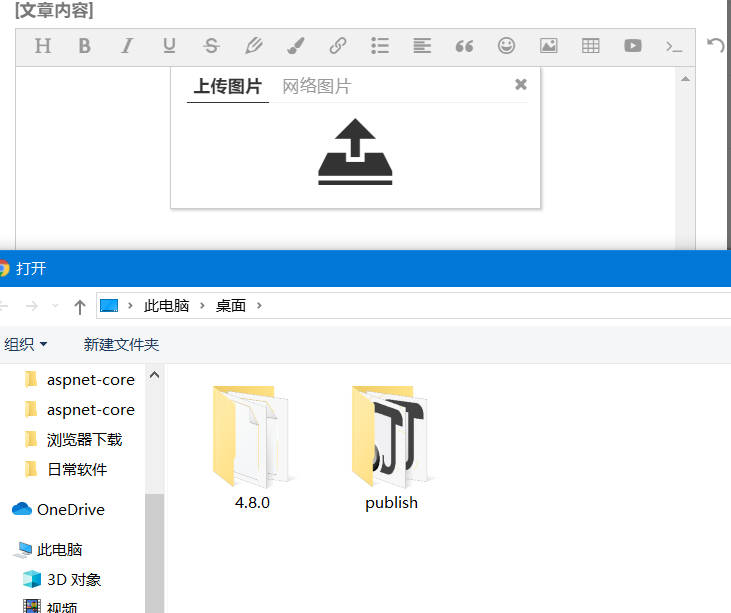731x613 pixels.
Task: Expand the chevron before 此电脑 breadcrumb
Action: [x=131, y=306]
